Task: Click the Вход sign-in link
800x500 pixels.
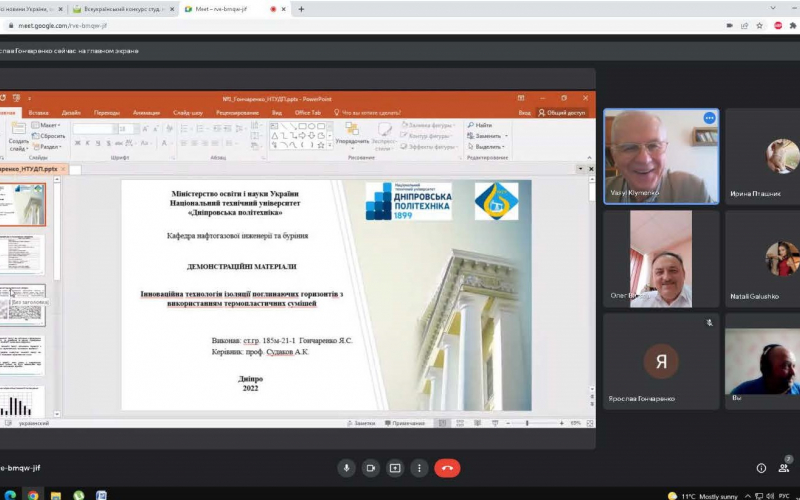Action: [524, 113]
